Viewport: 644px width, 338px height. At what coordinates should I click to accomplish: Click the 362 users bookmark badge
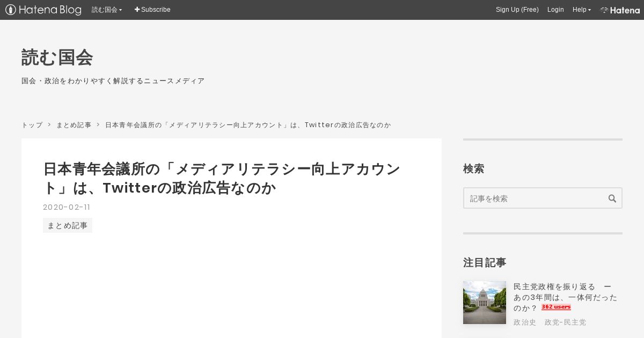pos(556,307)
